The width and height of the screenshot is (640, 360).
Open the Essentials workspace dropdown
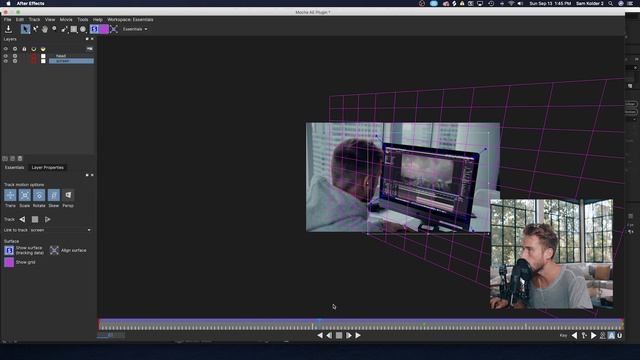135,29
